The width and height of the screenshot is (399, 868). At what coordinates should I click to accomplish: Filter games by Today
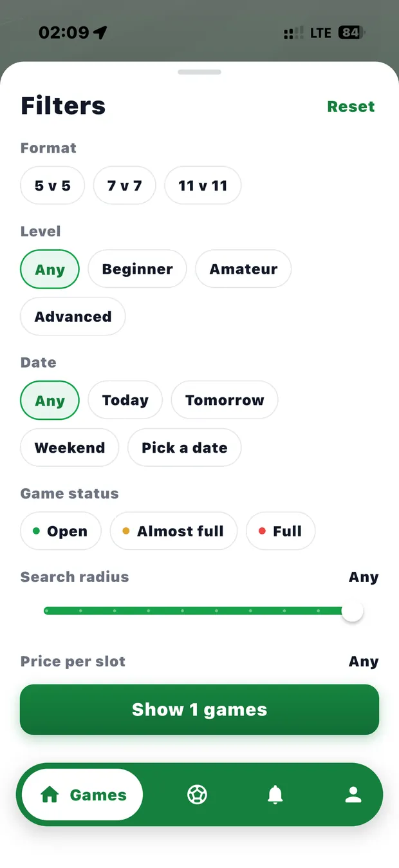click(125, 401)
